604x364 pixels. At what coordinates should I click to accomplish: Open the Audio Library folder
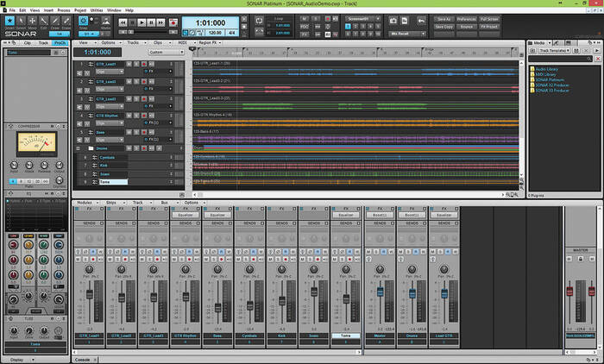tap(549, 68)
